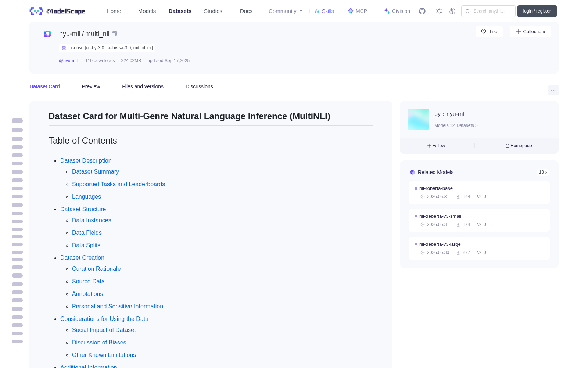Jump to Curation Rationale section
This screenshot has height=368, width=588.
[96, 269]
